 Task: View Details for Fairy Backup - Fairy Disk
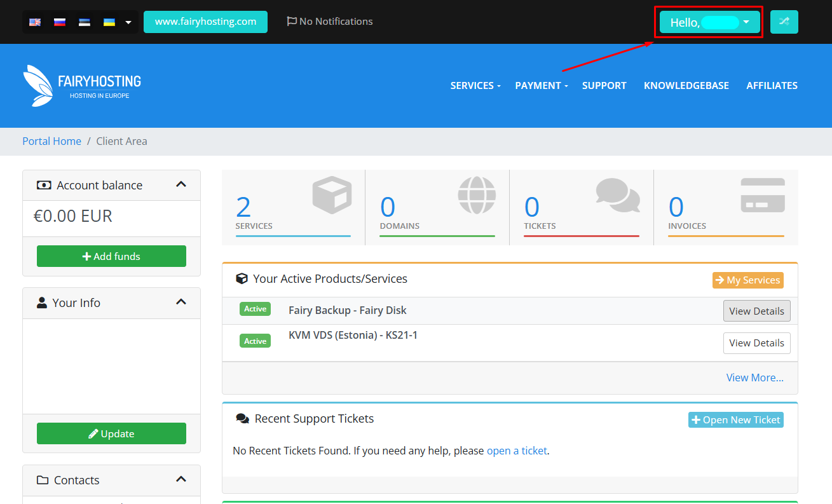756,311
